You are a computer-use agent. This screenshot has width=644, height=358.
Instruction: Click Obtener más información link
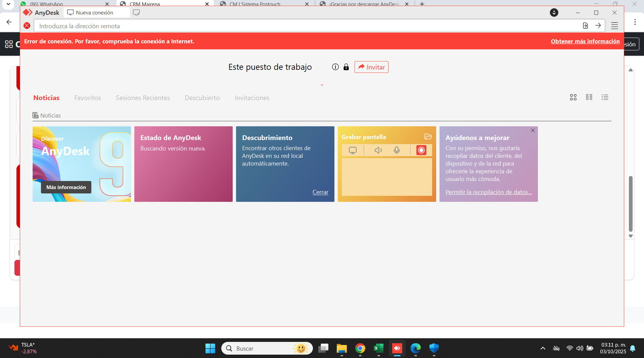[585, 41]
